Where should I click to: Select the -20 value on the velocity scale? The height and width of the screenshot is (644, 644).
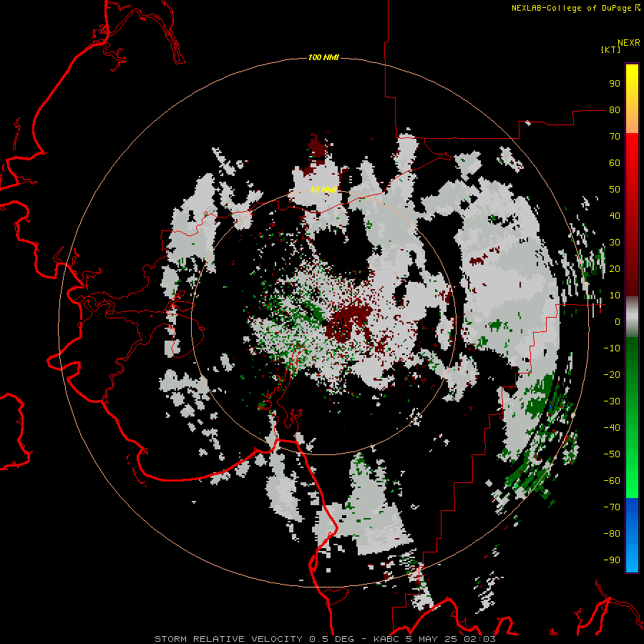click(612, 375)
